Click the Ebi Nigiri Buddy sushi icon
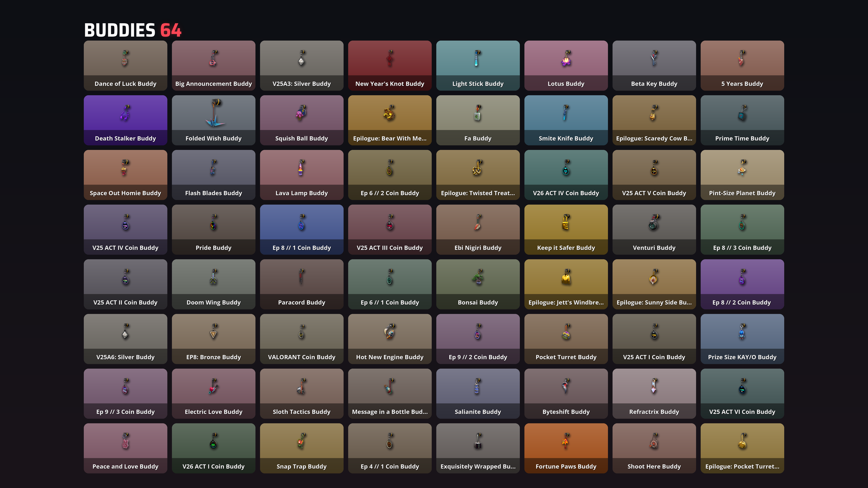Screen dimensions: 868x488 click(x=478, y=222)
